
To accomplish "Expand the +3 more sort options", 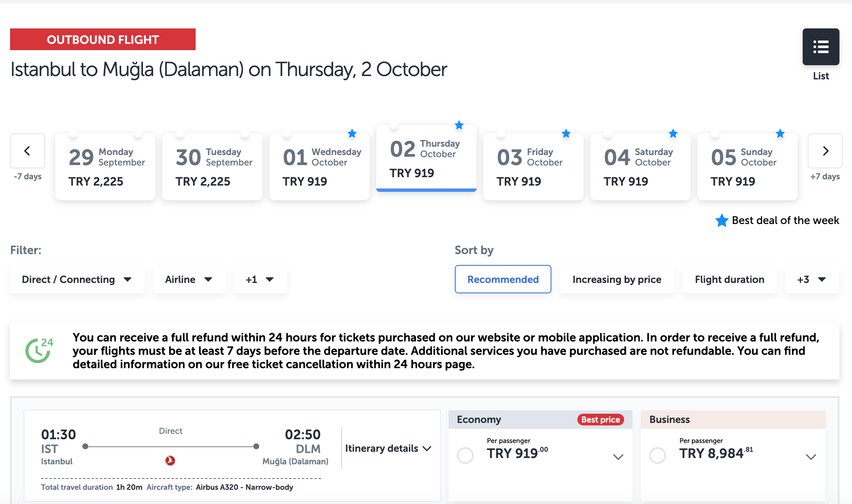I will click(812, 280).
